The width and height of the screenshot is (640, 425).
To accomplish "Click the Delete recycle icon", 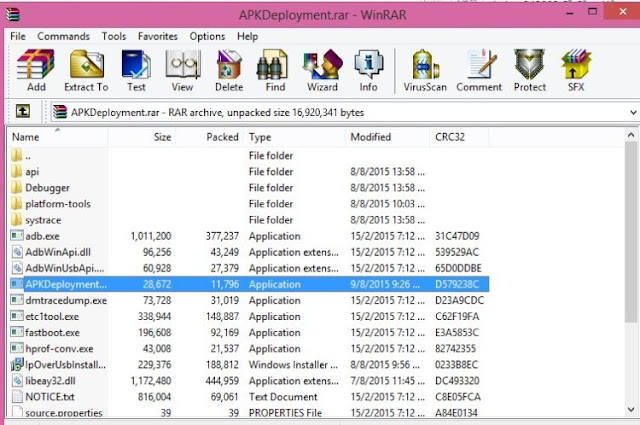I will [229, 70].
